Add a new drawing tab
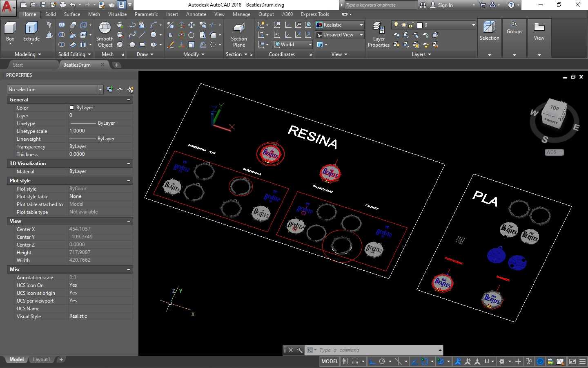This screenshot has width=588, height=368. (117, 65)
